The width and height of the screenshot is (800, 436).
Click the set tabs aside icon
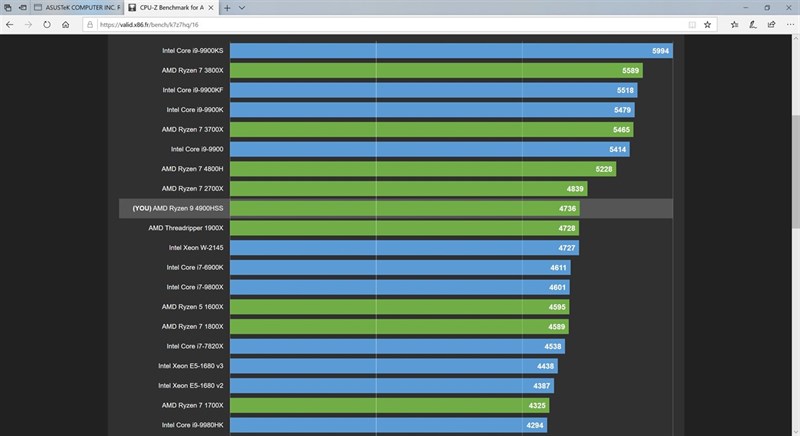tap(22, 8)
